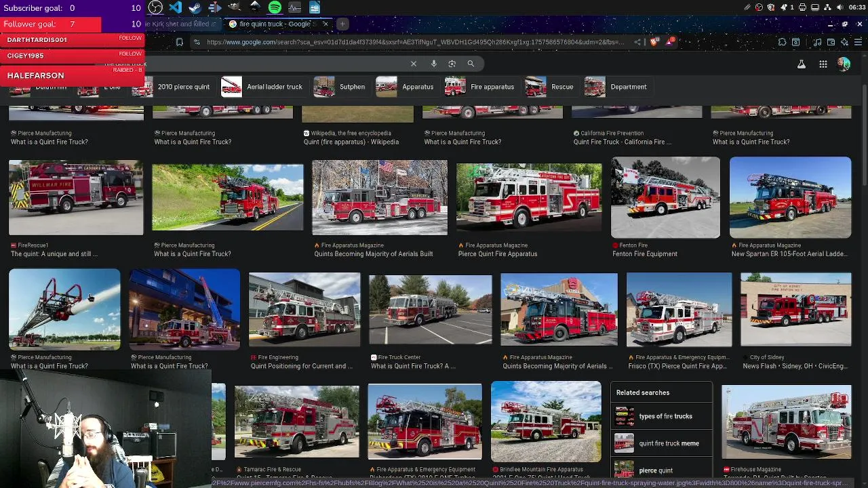
Task: Select related search 'quint fire truck meme'
Action: click(661, 443)
